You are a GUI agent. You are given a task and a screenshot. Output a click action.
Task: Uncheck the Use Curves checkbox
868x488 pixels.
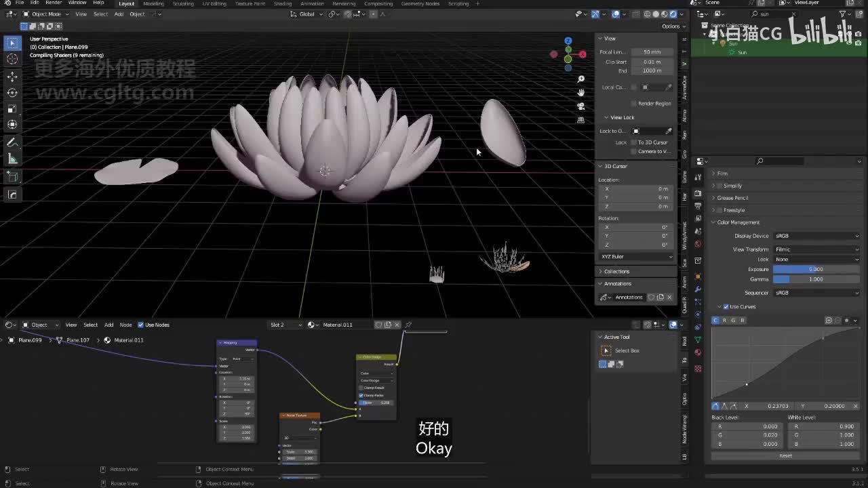click(x=726, y=306)
